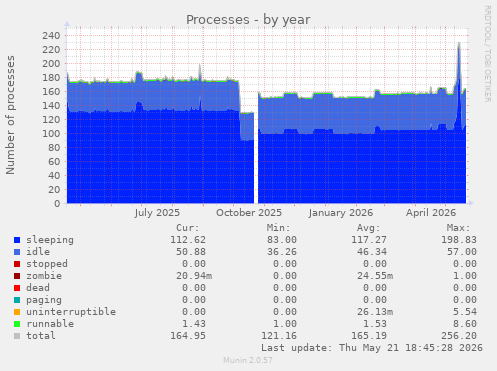Screen dimensions: 497x371
Task: Click idle average value 46.34
Action: coord(372,252)
